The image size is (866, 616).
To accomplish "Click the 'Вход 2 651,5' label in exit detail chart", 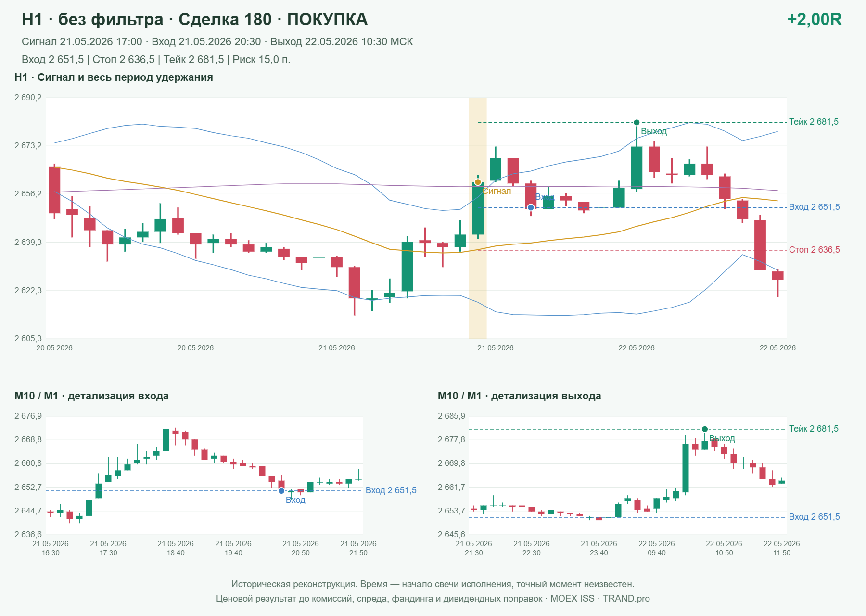I will point(815,517).
